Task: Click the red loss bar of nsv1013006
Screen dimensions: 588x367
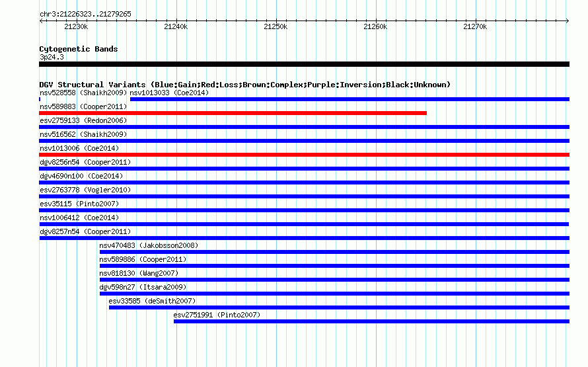Action: tap(304, 155)
